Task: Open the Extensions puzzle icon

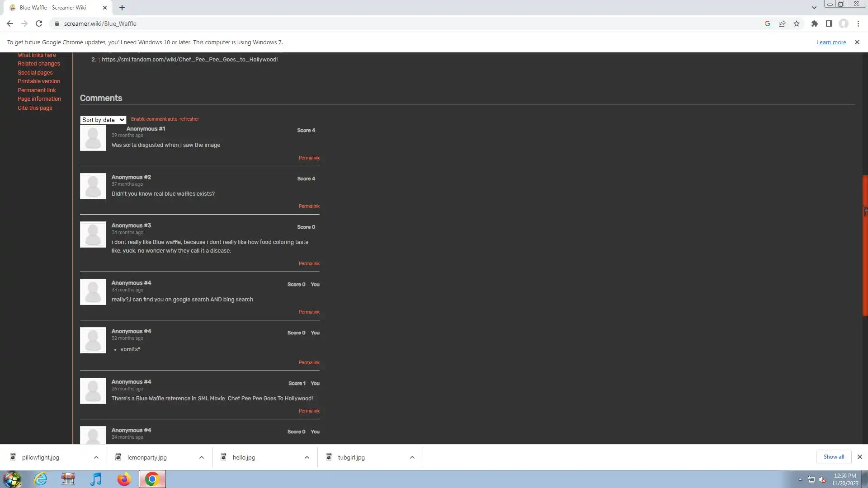Action: point(814,23)
